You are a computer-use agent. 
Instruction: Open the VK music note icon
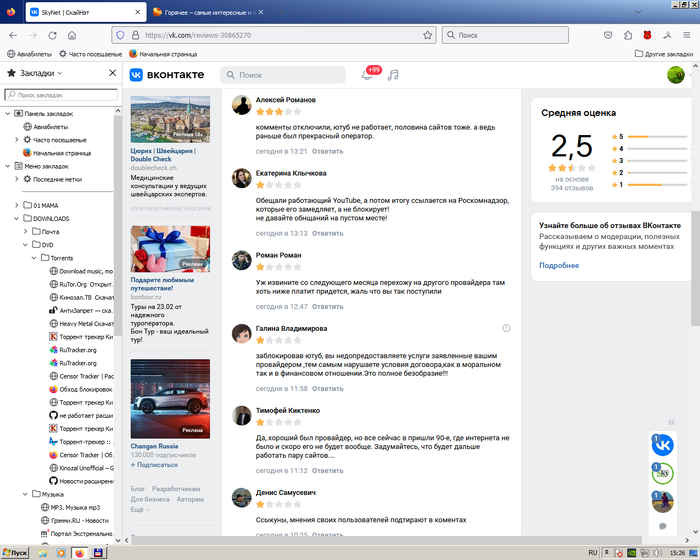coord(393,75)
